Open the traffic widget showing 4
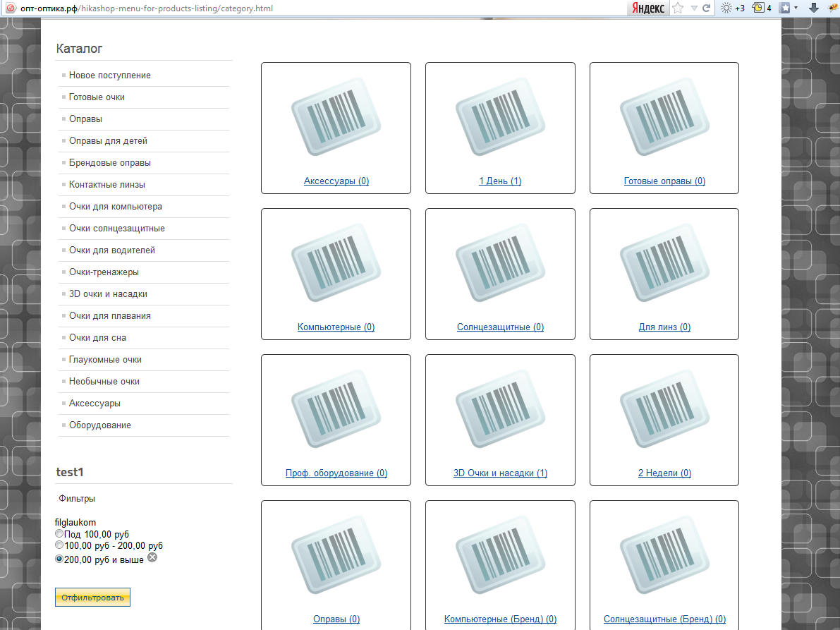Image resolution: width=840 pixels, height=630 pixels. coord(762,8)
